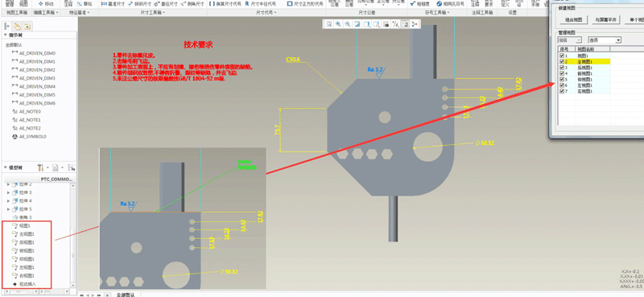Click the saved orientations icon

[376, 24]
